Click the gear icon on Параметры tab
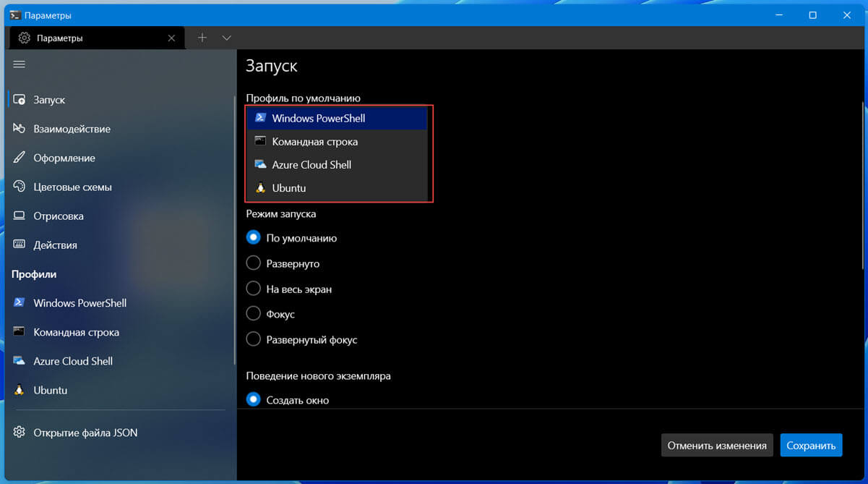Screen dimensions: 868x484 coord(25,38)
